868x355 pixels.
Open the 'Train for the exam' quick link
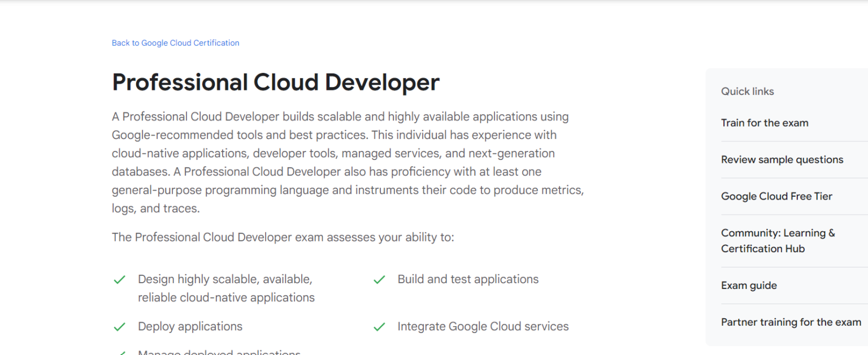click(x=765, y=123)
